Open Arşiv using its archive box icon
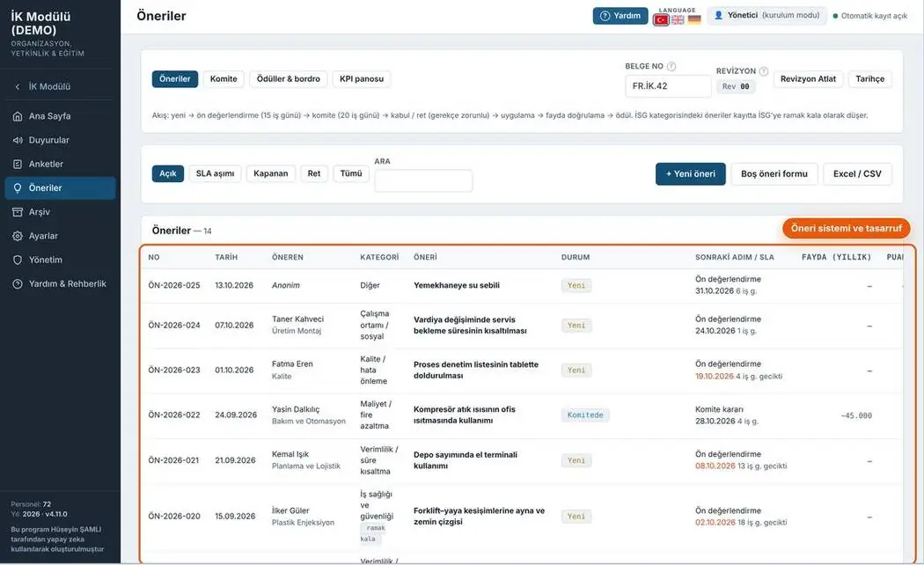The height and width of the screenshot is (565, 924). [18, 212]
